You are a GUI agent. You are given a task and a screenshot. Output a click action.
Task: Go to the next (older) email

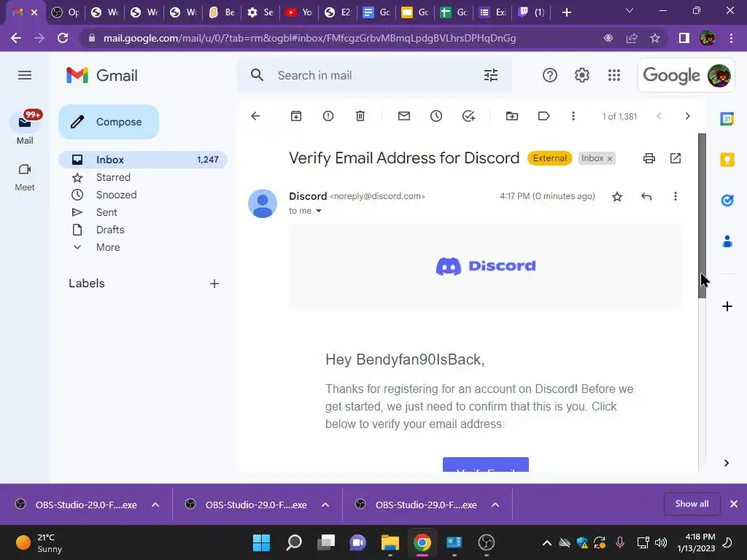pyautogui.click(x=687, y=116)
